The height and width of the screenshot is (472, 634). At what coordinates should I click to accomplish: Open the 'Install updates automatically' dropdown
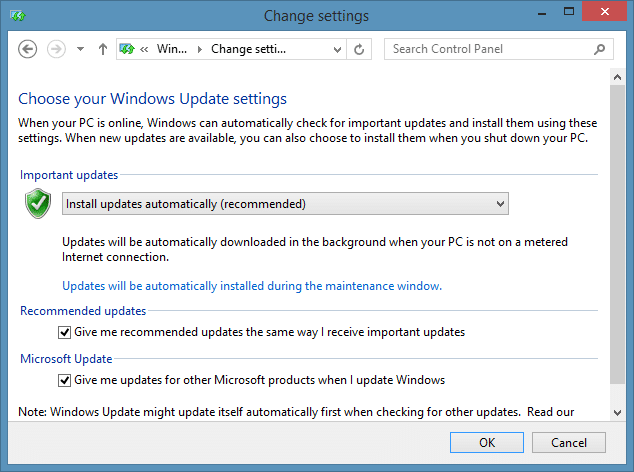click(285, 203)
